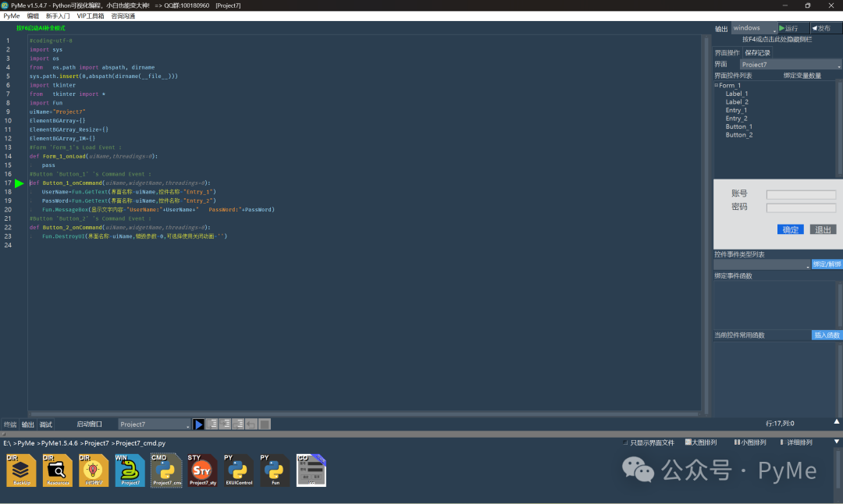Open the Resources folder icon
The width and height of the screenshot is (843, 504).
tap(58, 470)
